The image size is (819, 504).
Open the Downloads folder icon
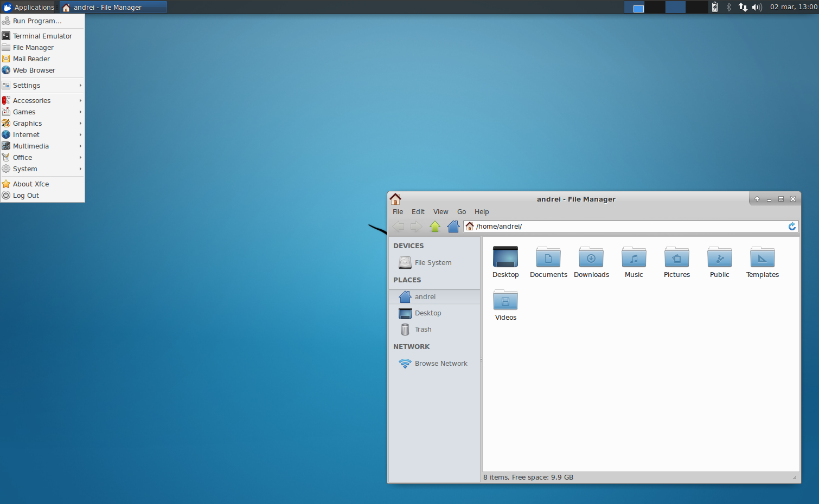click(591, 258)
